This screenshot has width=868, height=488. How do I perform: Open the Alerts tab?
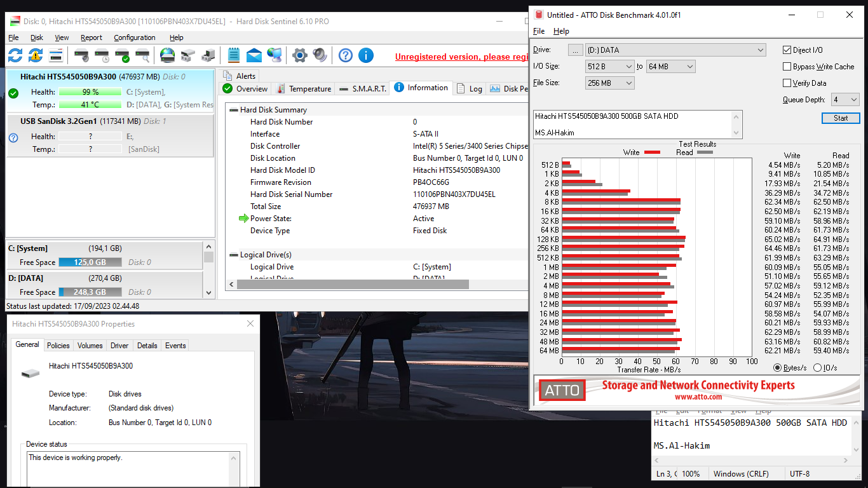pyautogui.click(x=240, y=76)
